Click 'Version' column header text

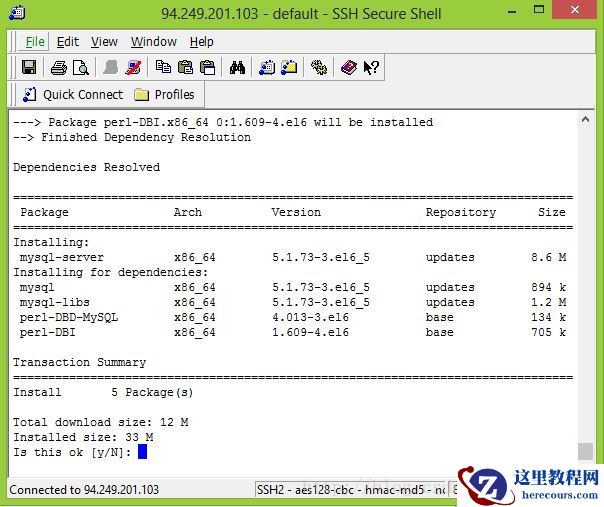click(296, 212)
